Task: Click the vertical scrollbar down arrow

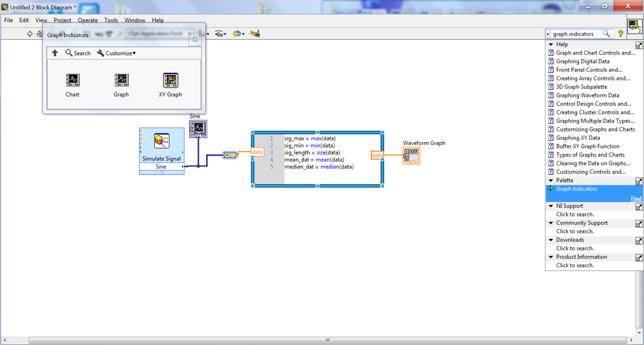Action: (x=639, y=333)
